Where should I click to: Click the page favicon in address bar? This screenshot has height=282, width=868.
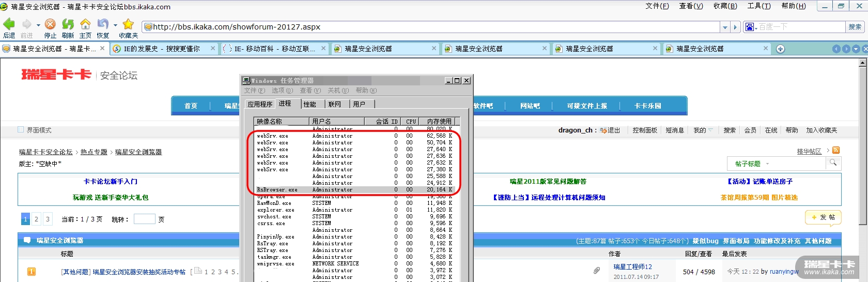coord(148,27)
